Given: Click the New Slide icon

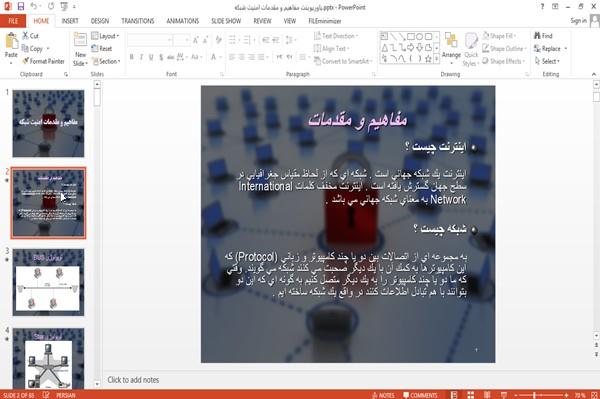Looking at the screenshot, I should point(80,41).
